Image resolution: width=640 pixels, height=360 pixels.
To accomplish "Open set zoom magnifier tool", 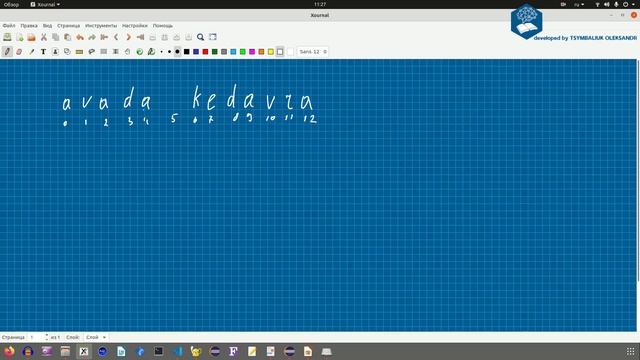I will [x=200, y=37].
